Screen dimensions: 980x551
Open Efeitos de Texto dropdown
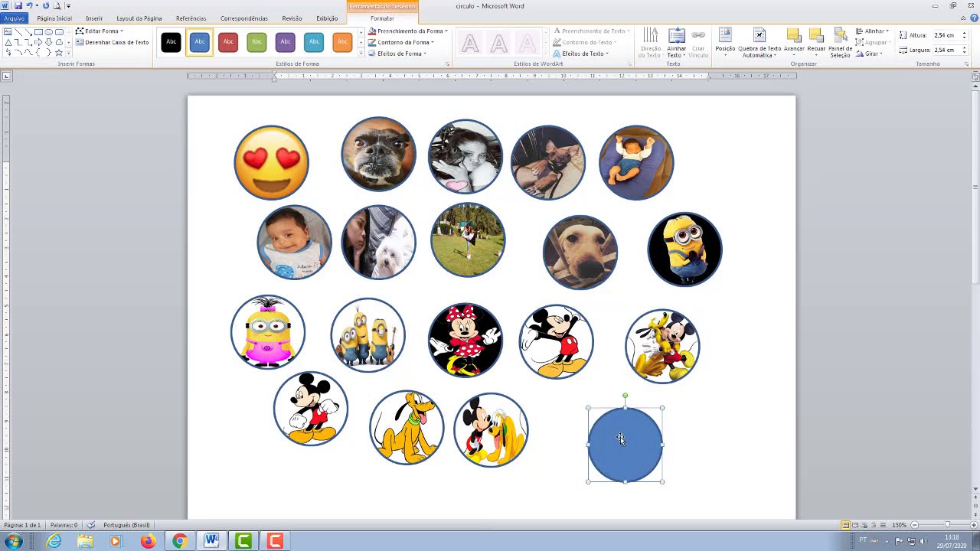[x=581, y=54]
